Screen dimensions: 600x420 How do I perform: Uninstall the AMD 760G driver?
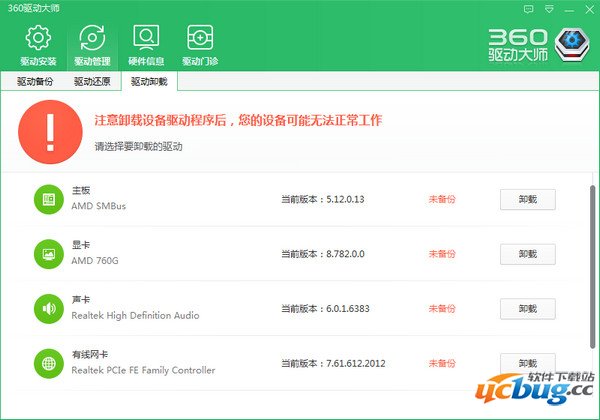pos(528,254)
